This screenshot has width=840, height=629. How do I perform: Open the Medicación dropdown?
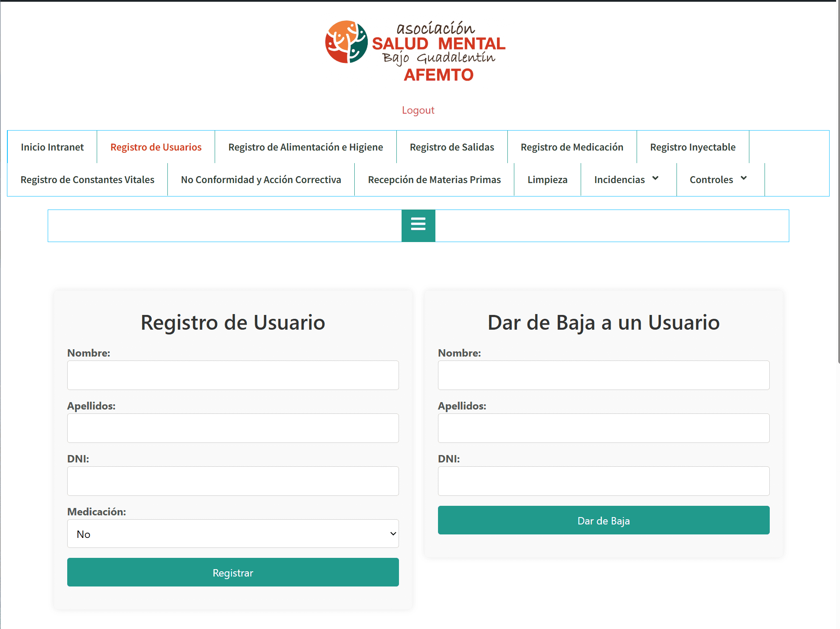click(x=233, y=534)
